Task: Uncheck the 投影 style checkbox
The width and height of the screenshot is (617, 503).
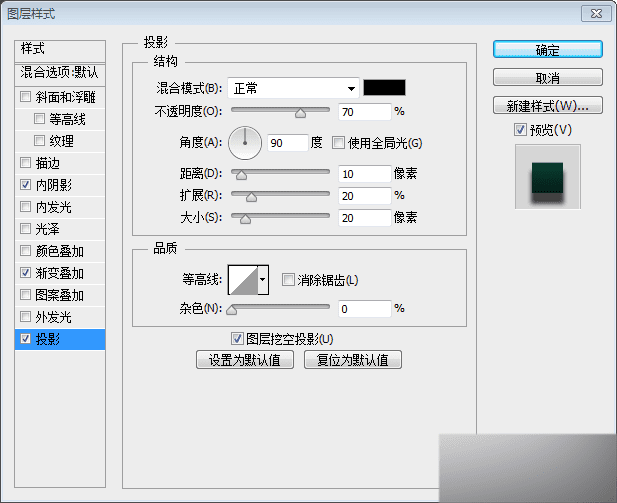Action: click(26, 339)
